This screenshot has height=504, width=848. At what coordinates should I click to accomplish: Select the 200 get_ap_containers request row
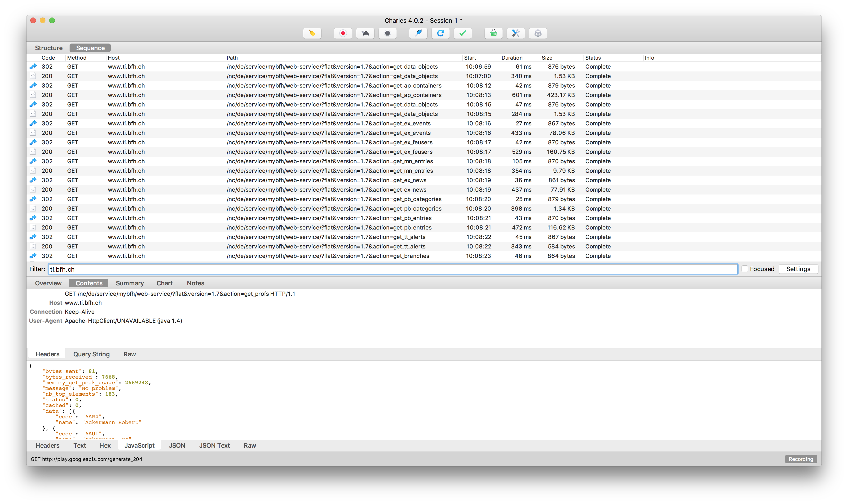coord(333,95)
